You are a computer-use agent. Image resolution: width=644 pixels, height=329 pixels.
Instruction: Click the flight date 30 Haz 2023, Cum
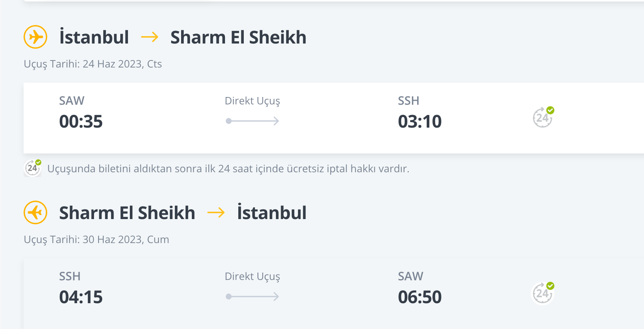[126, 240]
